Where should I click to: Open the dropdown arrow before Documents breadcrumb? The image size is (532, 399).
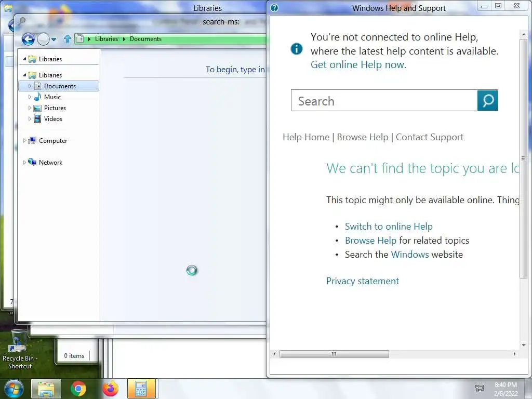(124, 39)
